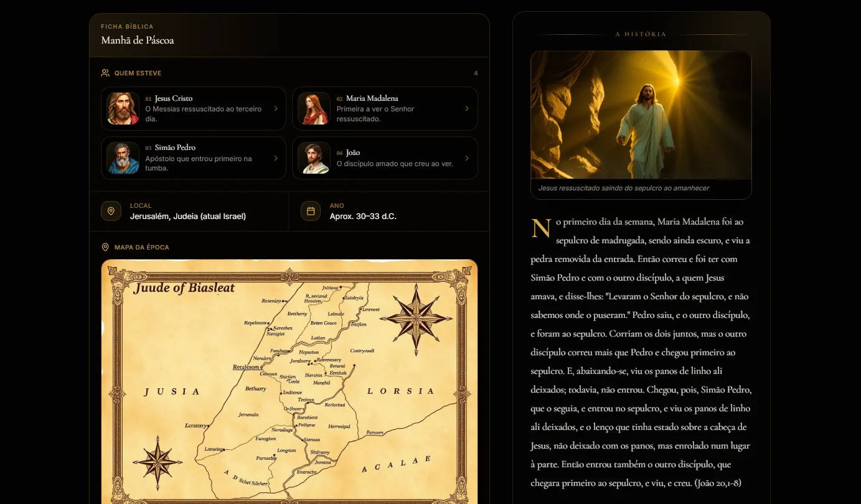The image size is (861, 504).
Task: Click the 'A História' panel heading
Action: click(x=641, y=34)
